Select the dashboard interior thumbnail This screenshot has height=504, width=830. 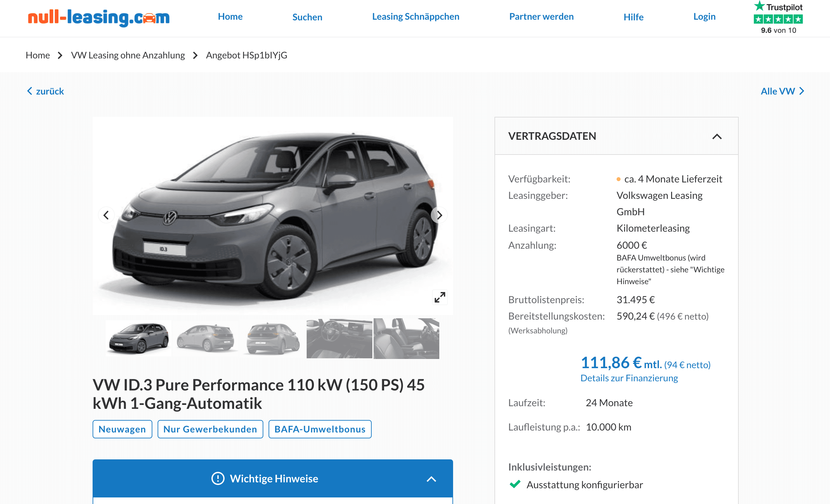tap(339, 338)
